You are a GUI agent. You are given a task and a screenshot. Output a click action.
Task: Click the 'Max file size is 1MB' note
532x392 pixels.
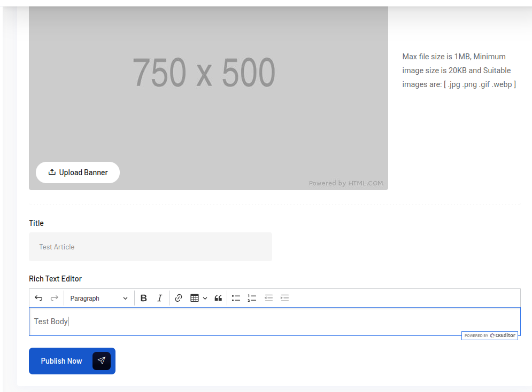pyautogui.click(x=459, y=70)
